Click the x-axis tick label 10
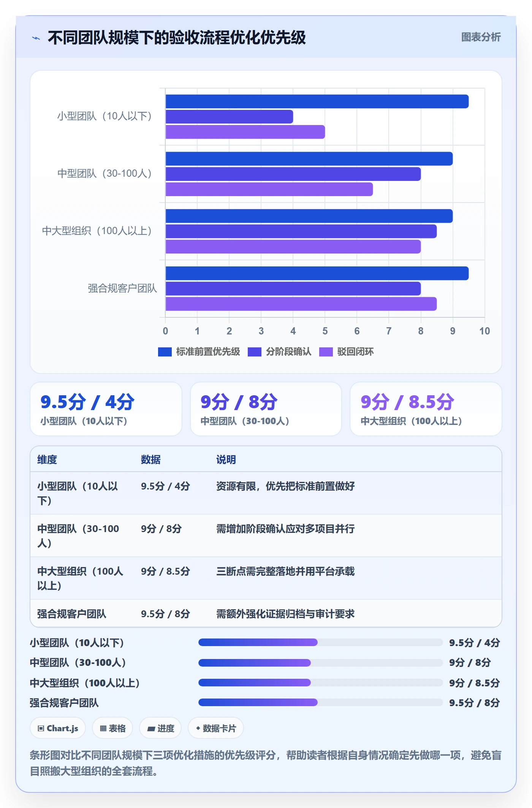The image size is (532, 808). pyautogui.click(x=484, y=331)
